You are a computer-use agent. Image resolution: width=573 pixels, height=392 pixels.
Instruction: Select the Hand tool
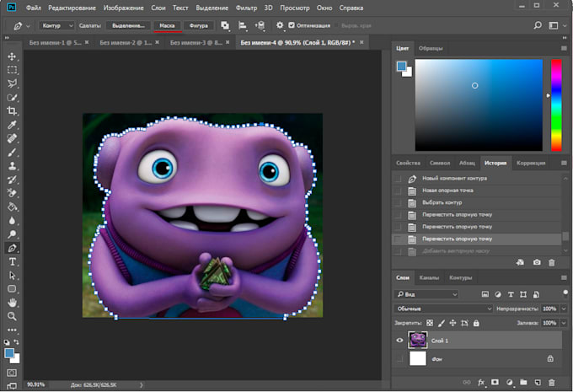[x=12, y=303]
